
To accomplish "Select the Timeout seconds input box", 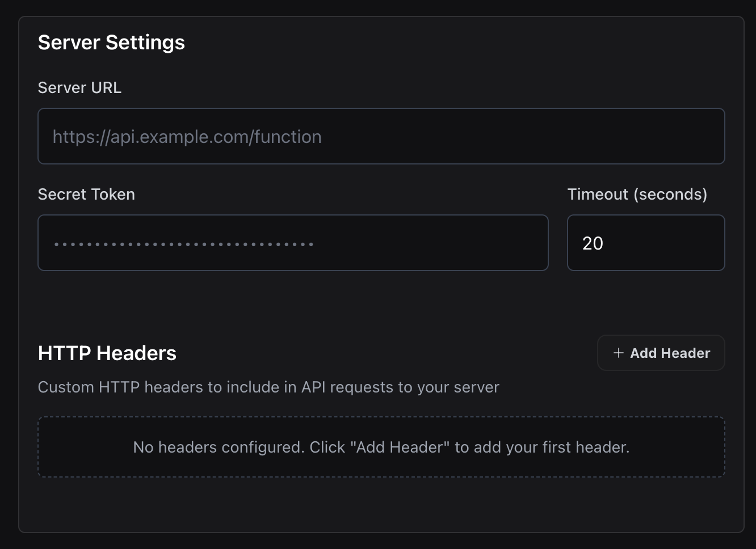I will 645,243.
